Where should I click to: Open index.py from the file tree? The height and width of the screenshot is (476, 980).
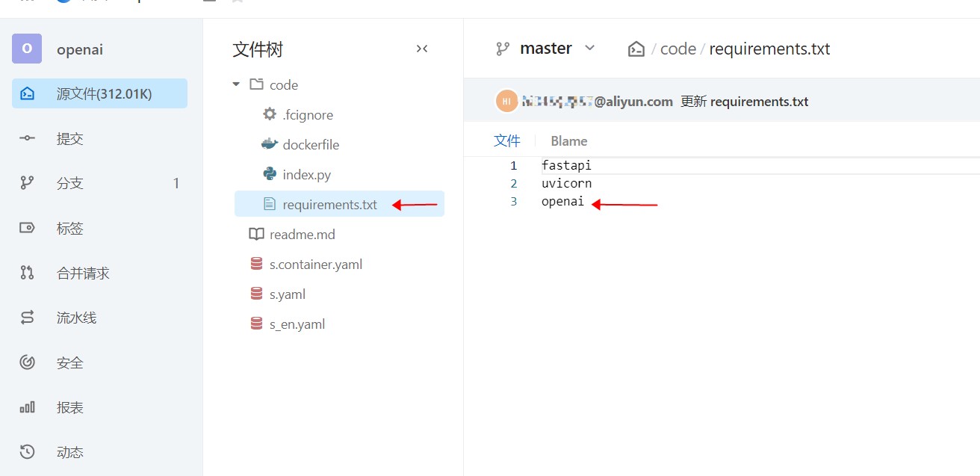pos(306,174)
